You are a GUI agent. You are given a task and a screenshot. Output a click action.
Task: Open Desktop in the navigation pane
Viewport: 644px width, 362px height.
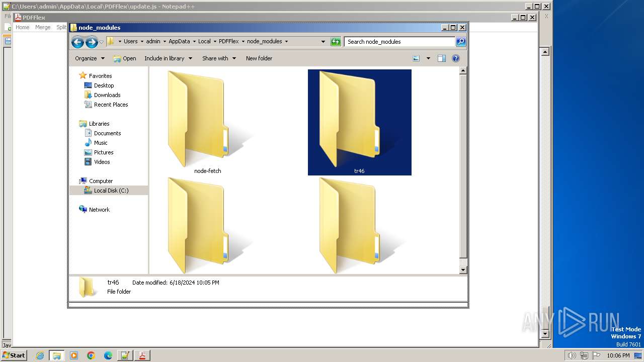coord(104,85)
